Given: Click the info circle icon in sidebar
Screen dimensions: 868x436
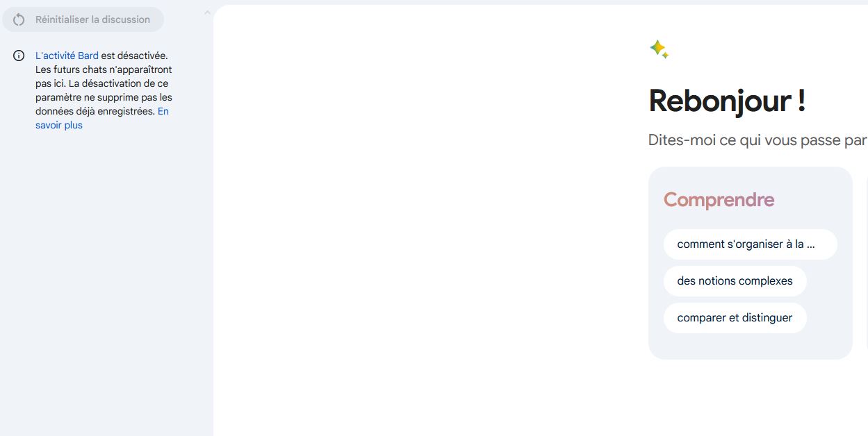Looking at the screenshot, I should tap(19, 56).
